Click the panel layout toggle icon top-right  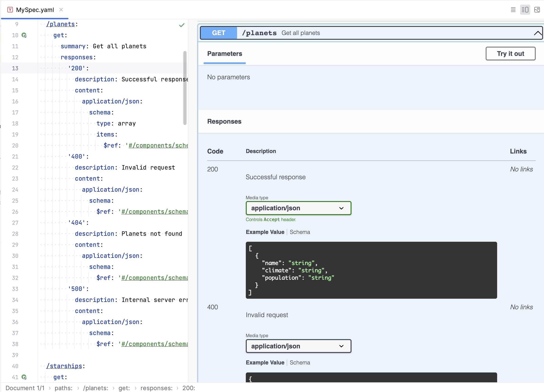click(x=525, y=9)
